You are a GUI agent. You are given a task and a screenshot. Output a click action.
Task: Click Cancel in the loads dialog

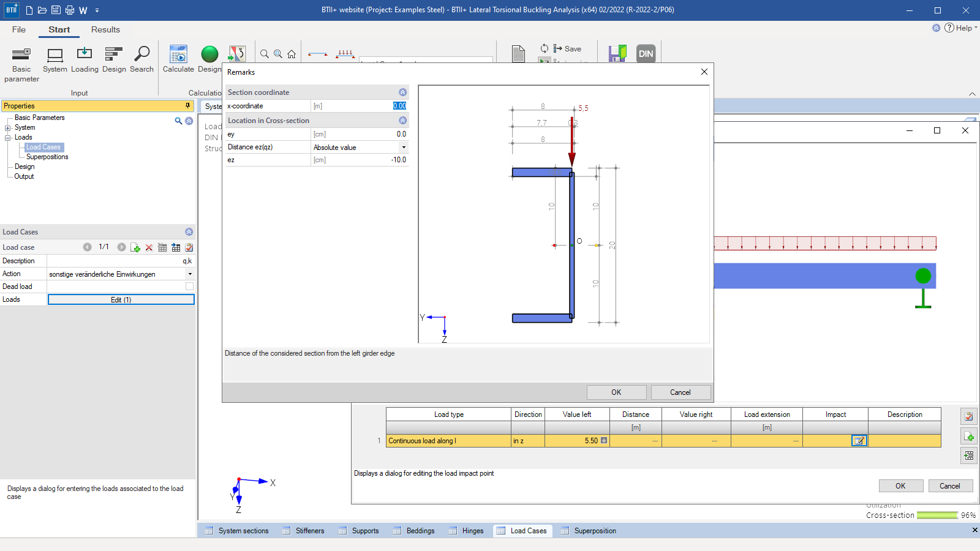pos(950,486)
